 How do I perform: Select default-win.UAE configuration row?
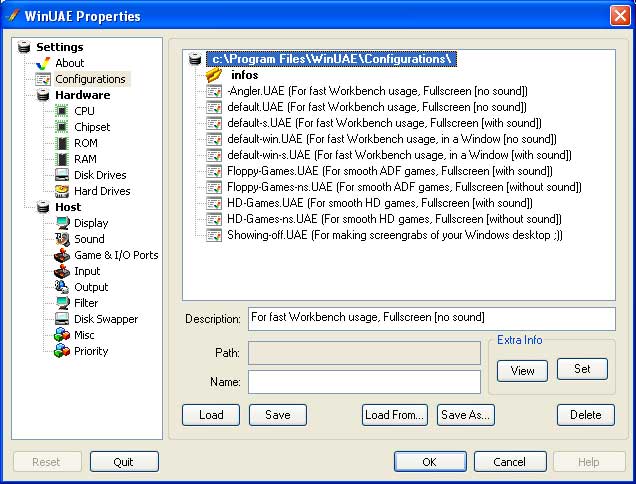pos(392,139)
